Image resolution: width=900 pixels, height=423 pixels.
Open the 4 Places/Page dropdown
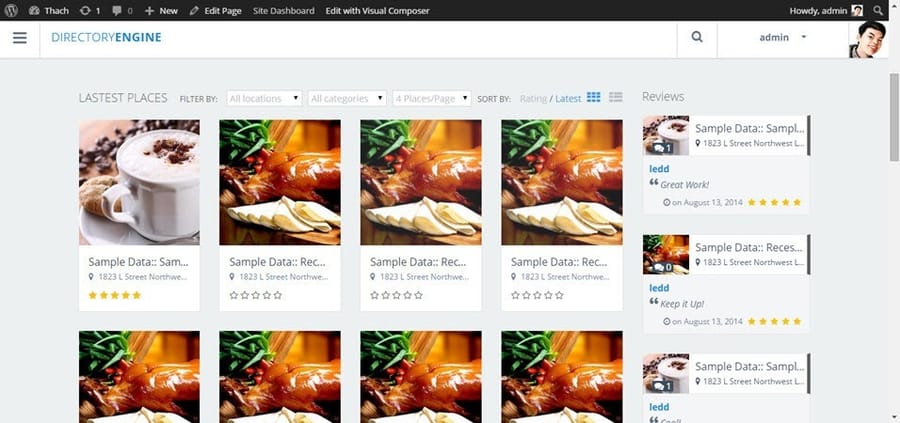(432, 98)
